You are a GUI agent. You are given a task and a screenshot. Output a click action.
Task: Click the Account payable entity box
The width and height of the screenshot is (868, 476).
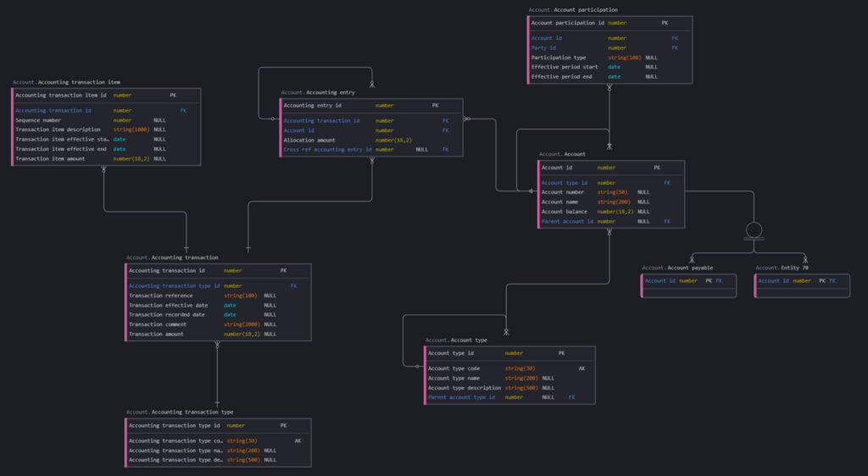(688, 281)
